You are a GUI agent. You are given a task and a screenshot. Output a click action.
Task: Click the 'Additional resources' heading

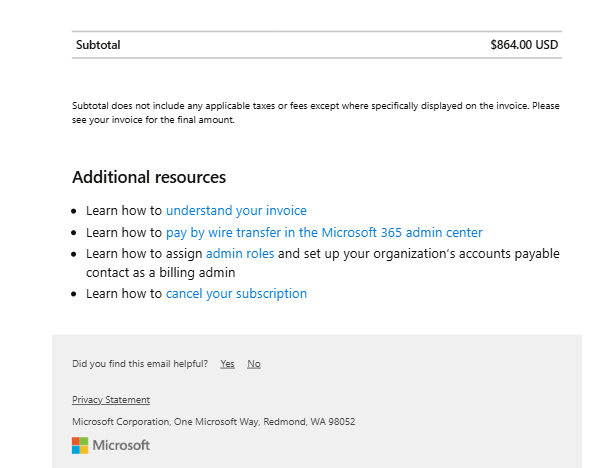click(149, 177)
